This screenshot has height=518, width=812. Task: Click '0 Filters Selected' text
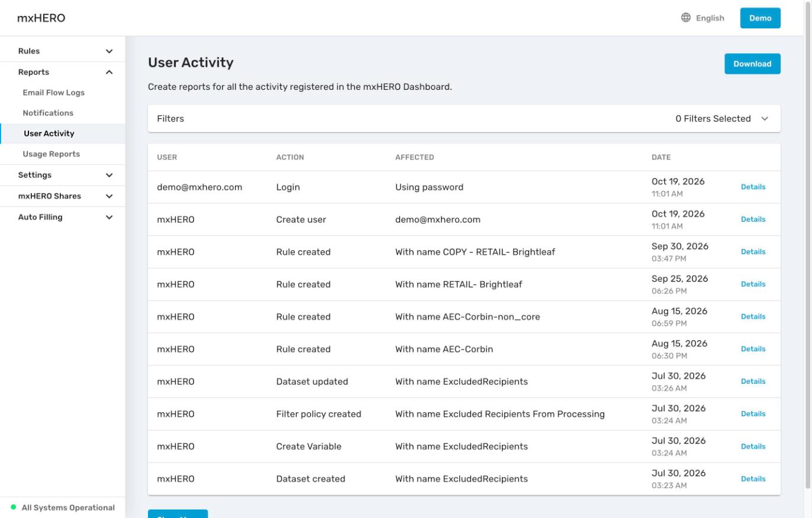pyautogui.click(x=713, y=119)
